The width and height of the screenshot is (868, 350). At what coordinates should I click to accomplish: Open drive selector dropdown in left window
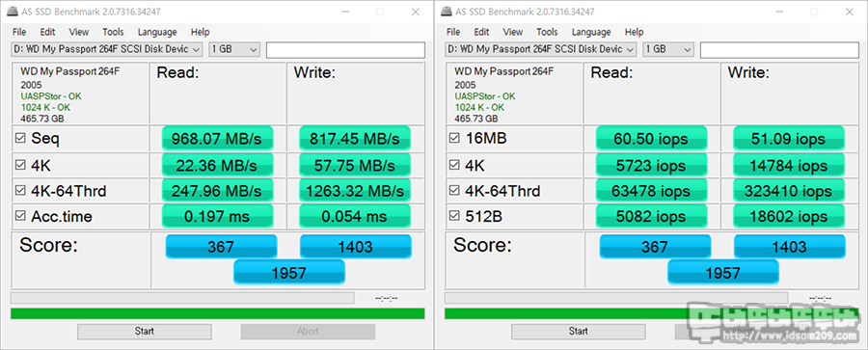pos(107,49)
